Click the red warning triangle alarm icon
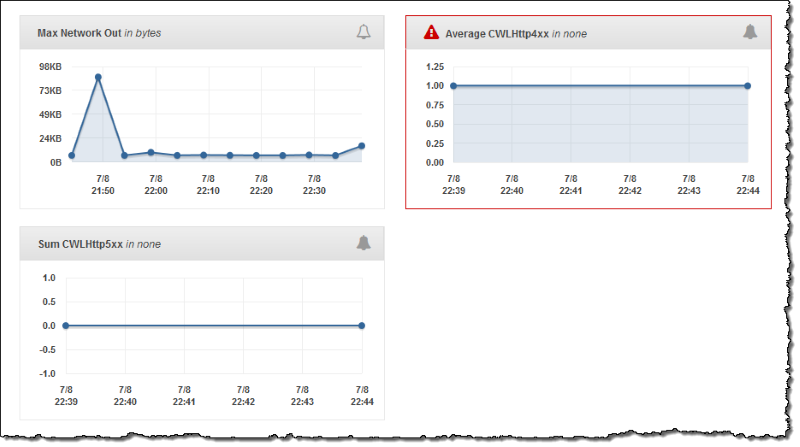This screenshot has height=447, width=800. click(x=431, y=32)
